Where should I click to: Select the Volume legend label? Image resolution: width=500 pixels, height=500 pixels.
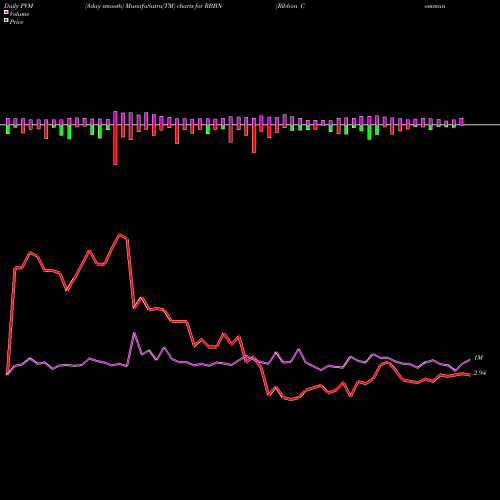click(19, 14)
